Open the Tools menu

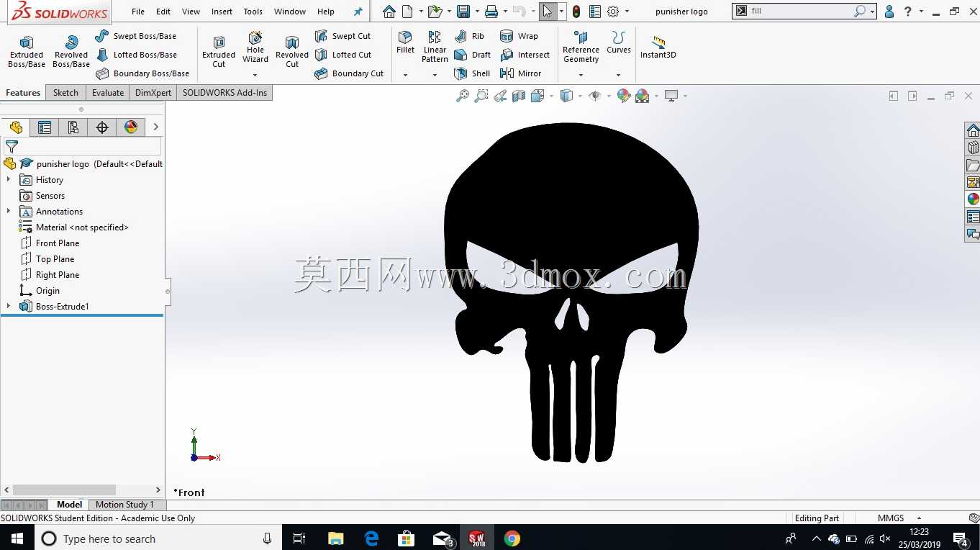253,12
